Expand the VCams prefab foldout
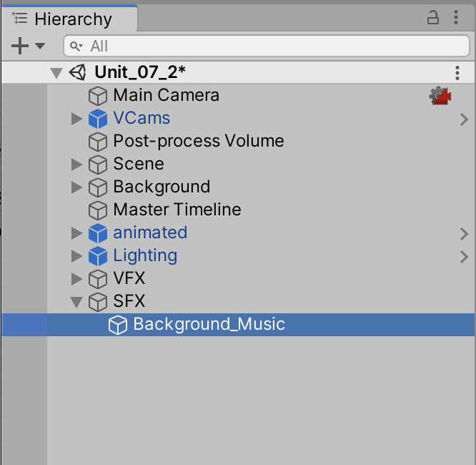This screenshot has width=476, height=465. pos(77,118)
